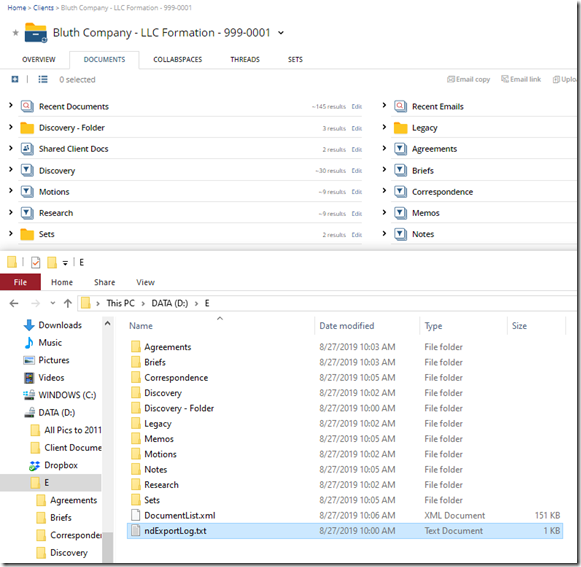Select Music in the navigation pane
Screen dimensions: 581x567
coord(50,343)
